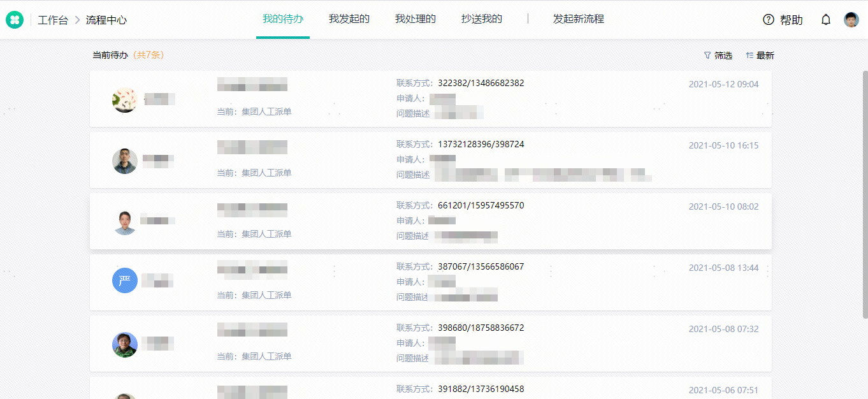The width and height of the screenshot is (868, 399).
Task: Click 发起新流程 to start a process
Action: click(x=579, y=19)
